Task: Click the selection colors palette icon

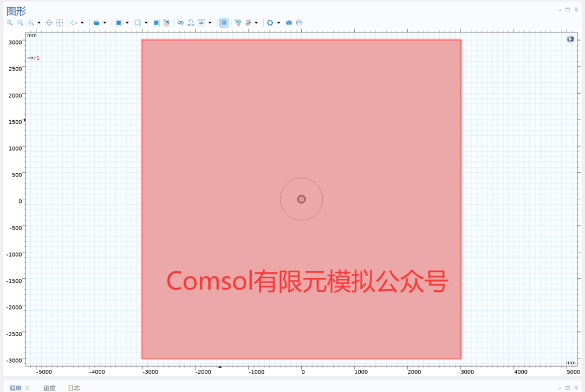Action: point(248,23)
